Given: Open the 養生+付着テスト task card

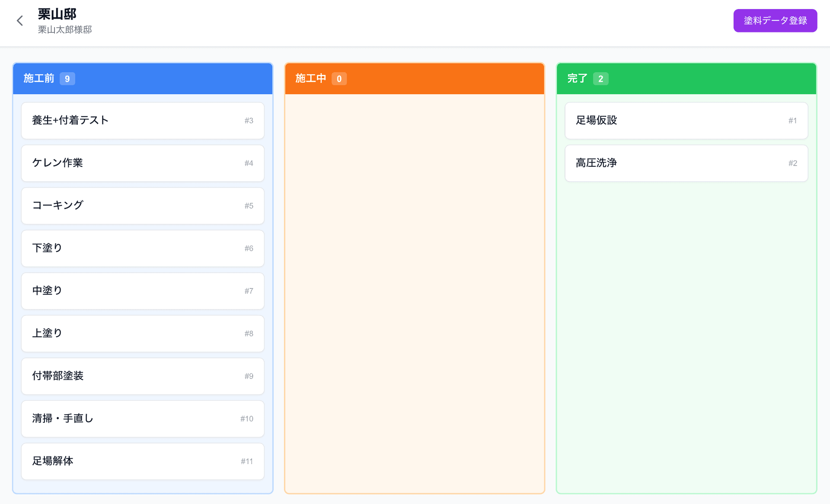Looking at the screenshot, I should 142,121.
